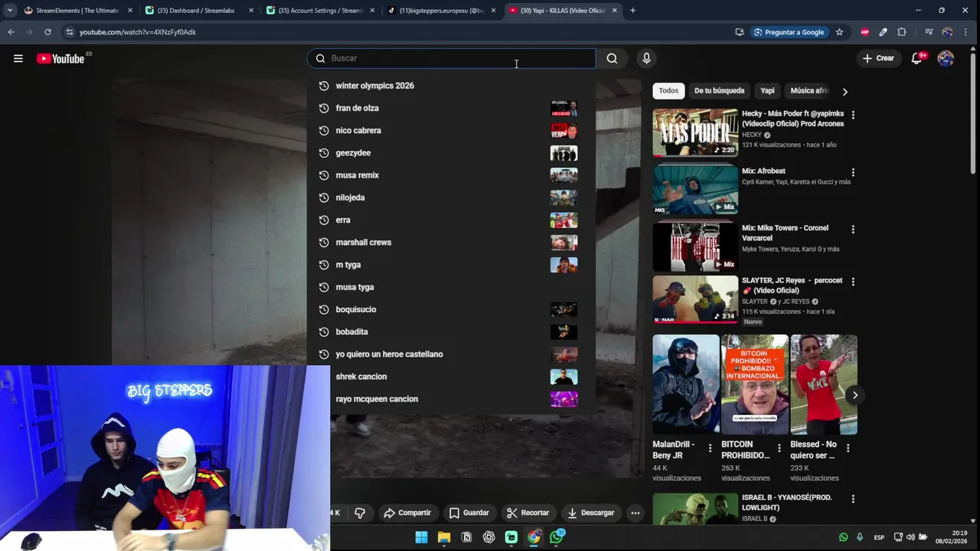Image resolution: width=980 pixels, height=551 pixels.
Task: Open the Mix: Afrobeat playlist title
Action: click(x=763, y=171)
